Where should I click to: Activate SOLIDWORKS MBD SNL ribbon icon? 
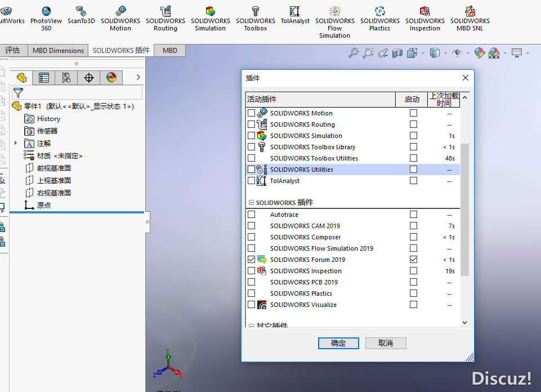click(x=470, y=19)
